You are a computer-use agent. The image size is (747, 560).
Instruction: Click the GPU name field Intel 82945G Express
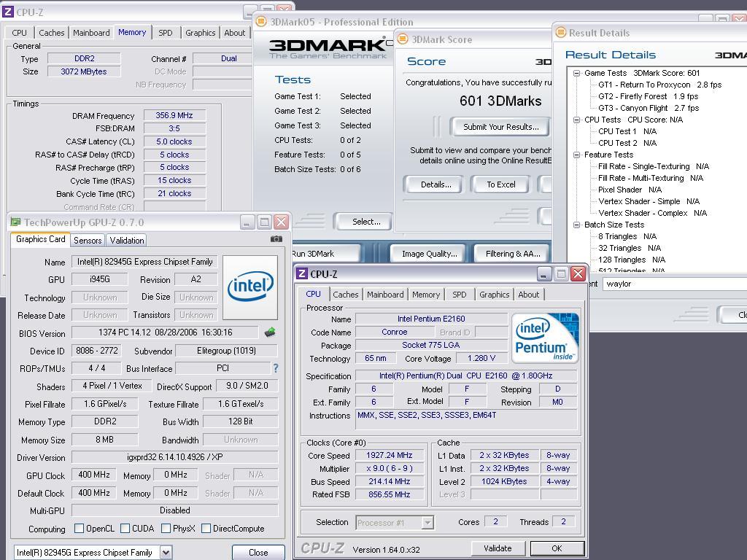145,262
